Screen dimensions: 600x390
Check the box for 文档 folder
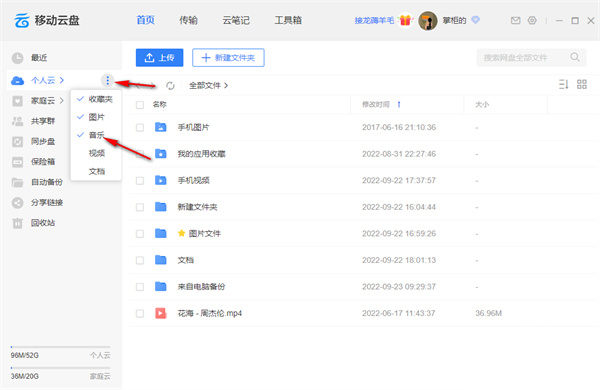click(140, 260)
